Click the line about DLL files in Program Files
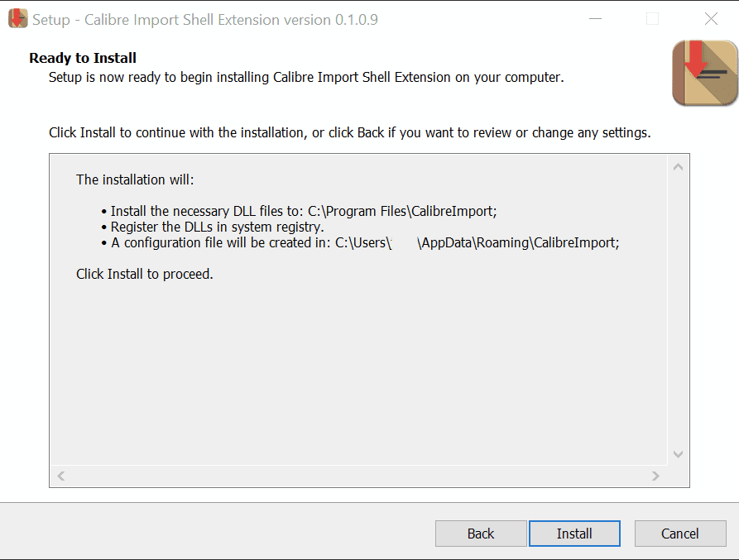The width and height of the screenshot is (739, 560). click(x=303, y=211)
